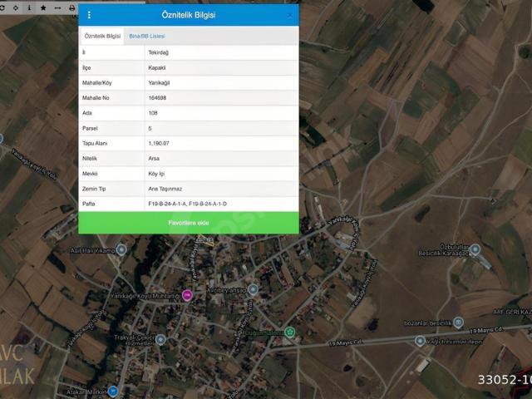Click the star favorites toolbar icon
Viewport: 532px width, 399px height.
(x=43, y=7)
